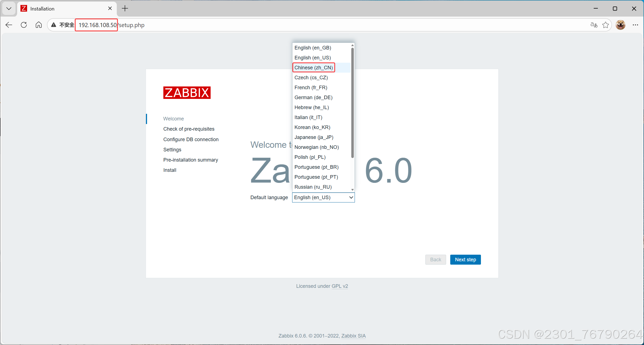Open the user profile avatar
Image resolution: width=644 pixels, height=345 pixels.
tap(621, 25)
